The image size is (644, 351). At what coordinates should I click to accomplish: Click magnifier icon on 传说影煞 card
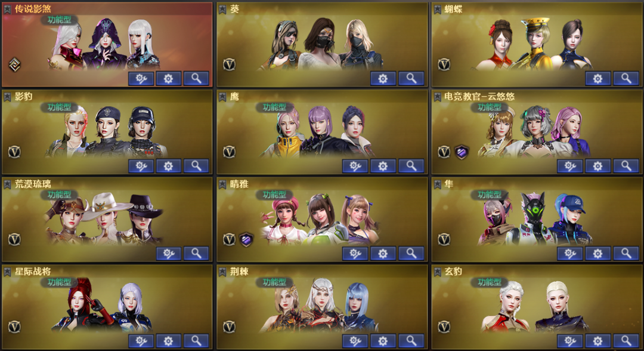pos(196,79)
